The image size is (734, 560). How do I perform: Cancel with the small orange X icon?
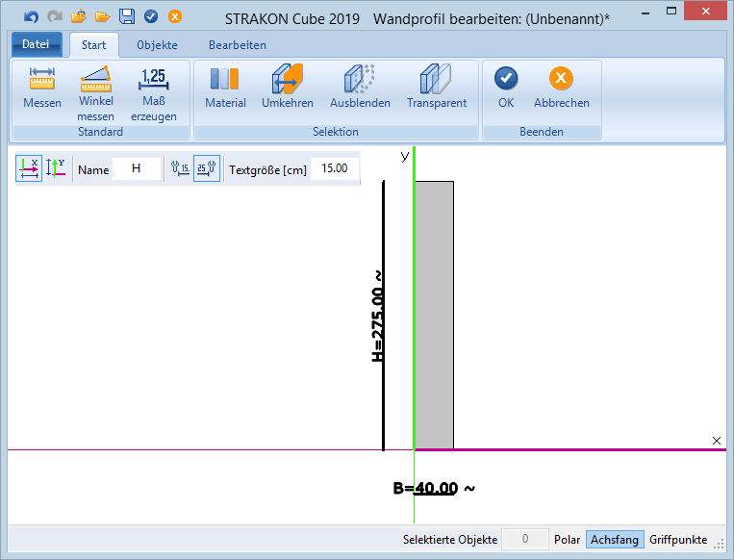coord(175,17)
